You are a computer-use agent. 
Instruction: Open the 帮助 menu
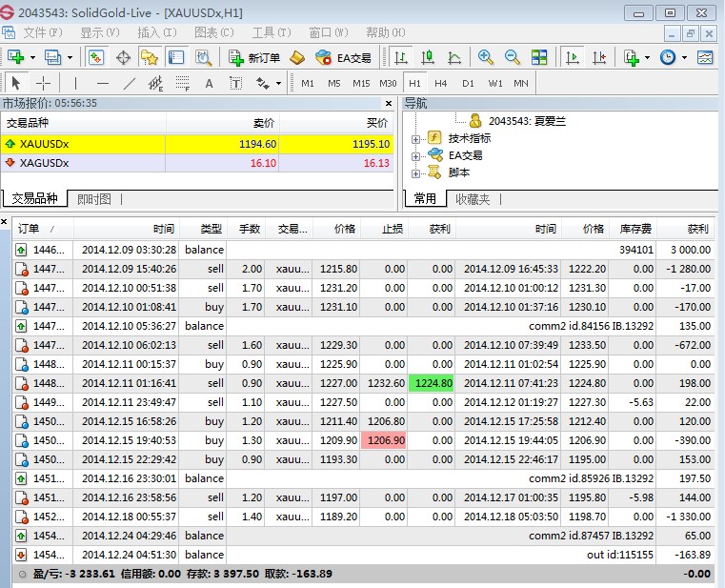tap(386, 32)
